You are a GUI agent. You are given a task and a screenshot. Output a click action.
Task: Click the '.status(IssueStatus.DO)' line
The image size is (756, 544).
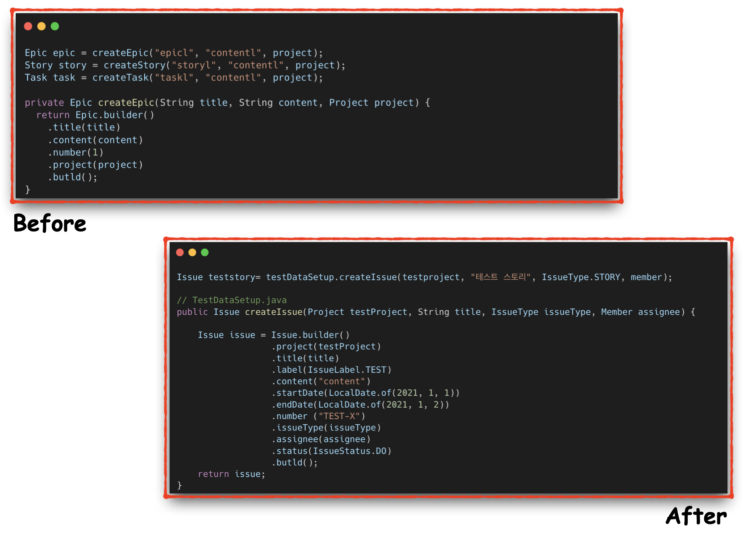point(332,451)
